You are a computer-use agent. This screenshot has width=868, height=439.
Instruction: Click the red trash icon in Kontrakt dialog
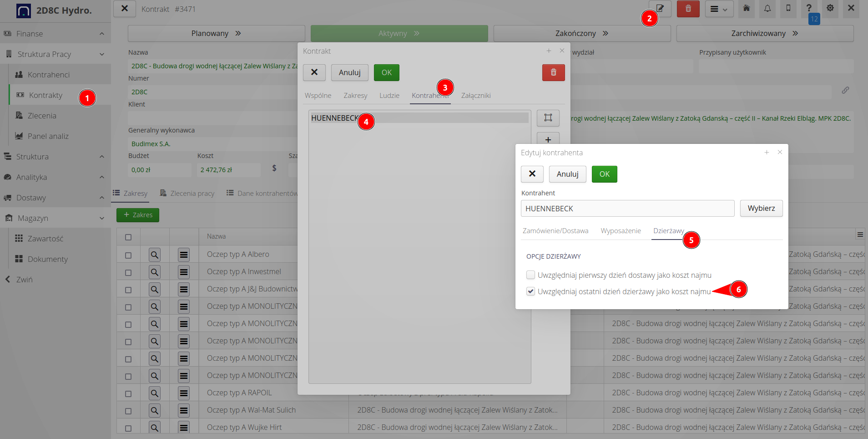553,72
